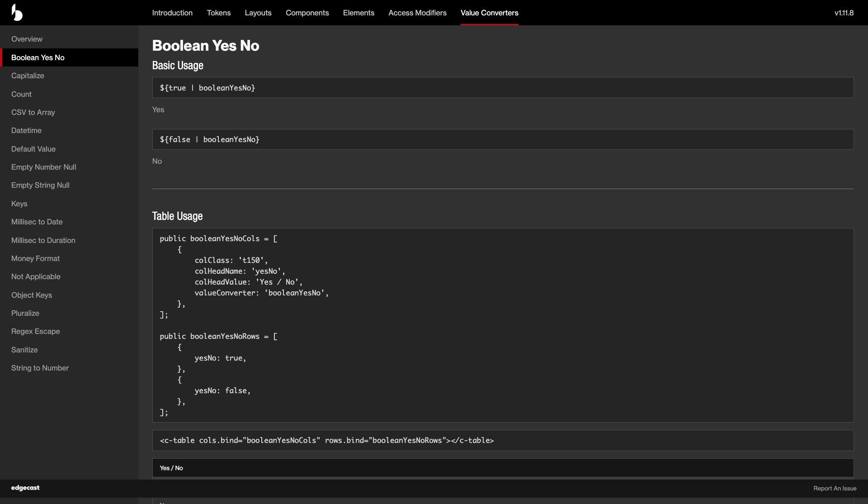Click the logo icon in header
This screenshot has height=504, width=868.
pos(17,13)
